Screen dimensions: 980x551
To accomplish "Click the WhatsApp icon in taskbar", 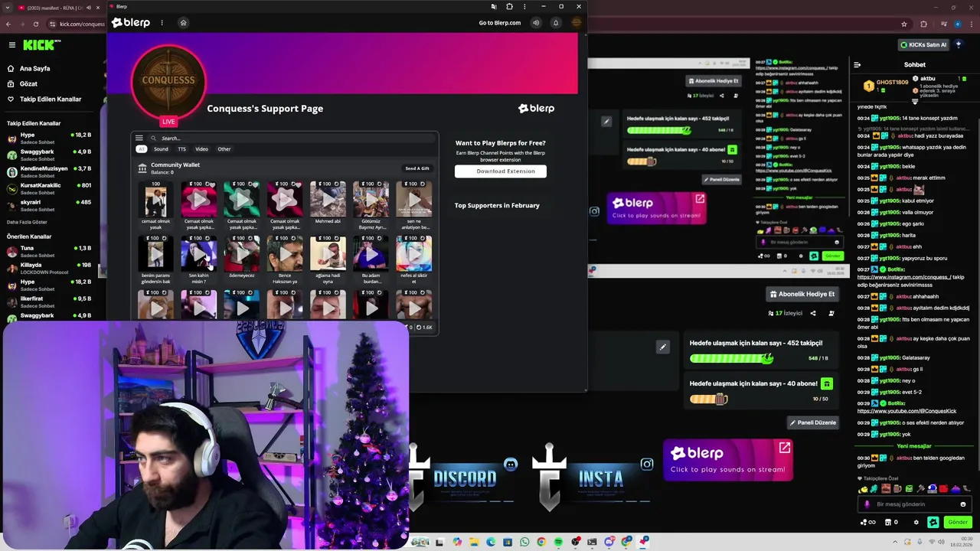I will pos(524,542).
